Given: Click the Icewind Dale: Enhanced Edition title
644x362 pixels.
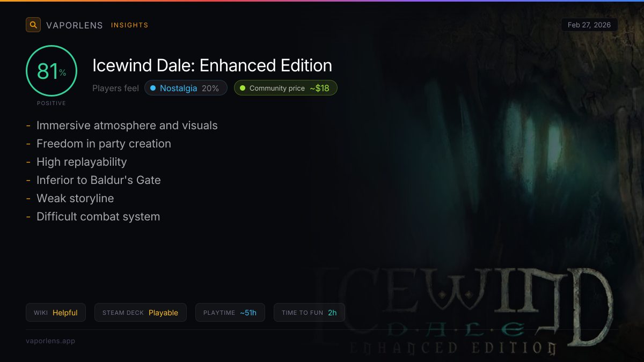Looking at the screenshot, I should point(212,65).
